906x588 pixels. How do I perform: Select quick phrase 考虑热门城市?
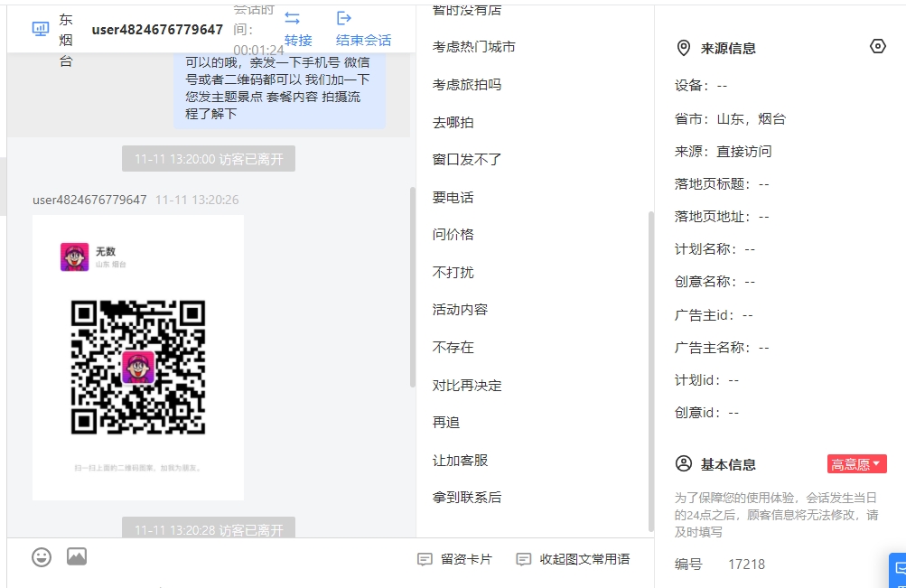(474, 47)
